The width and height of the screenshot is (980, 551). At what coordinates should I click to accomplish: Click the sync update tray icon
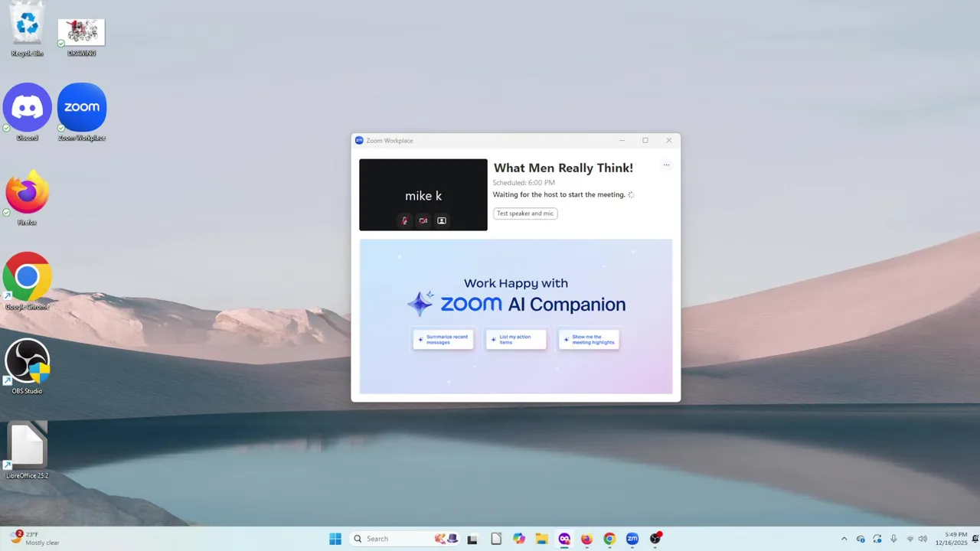[877, 539]
